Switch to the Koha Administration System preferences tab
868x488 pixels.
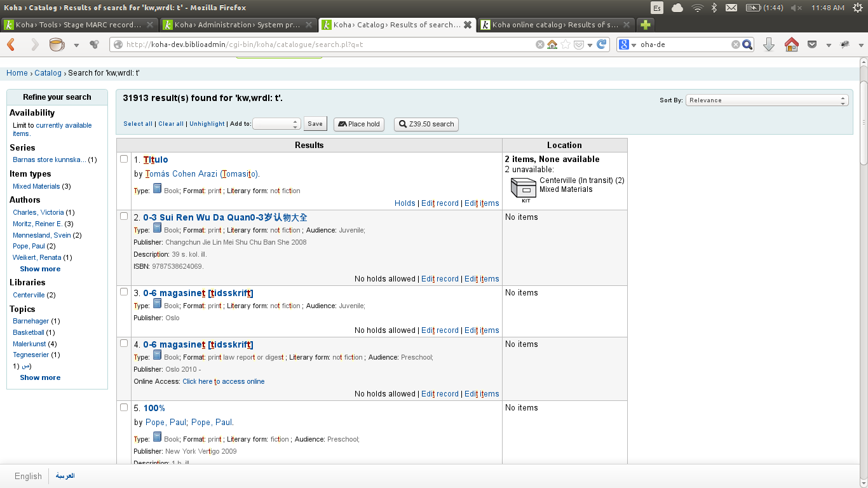tap(238, 25)
